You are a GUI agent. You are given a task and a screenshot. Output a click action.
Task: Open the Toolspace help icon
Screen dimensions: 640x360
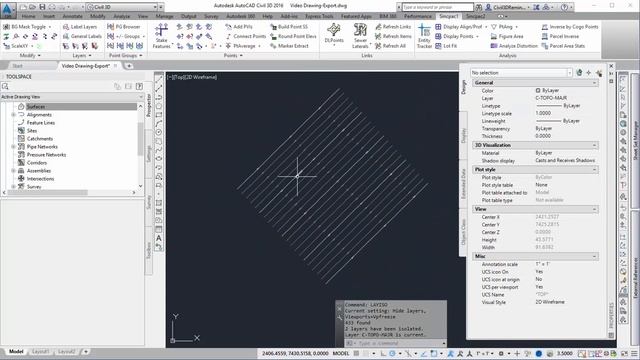pos(139,87)
